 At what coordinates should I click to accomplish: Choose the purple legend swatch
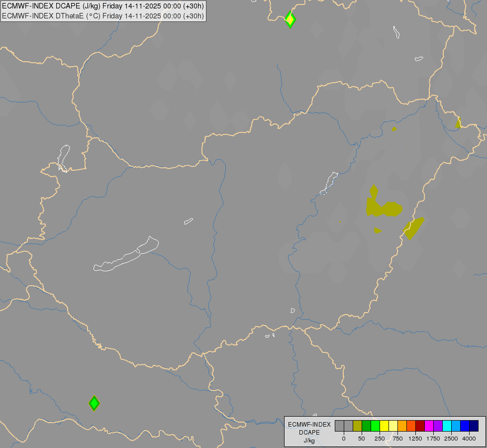tap(438, 426)
